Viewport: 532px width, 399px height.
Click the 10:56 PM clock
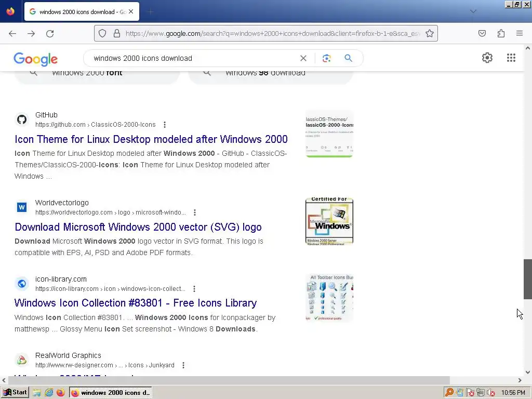coord(513,393)
